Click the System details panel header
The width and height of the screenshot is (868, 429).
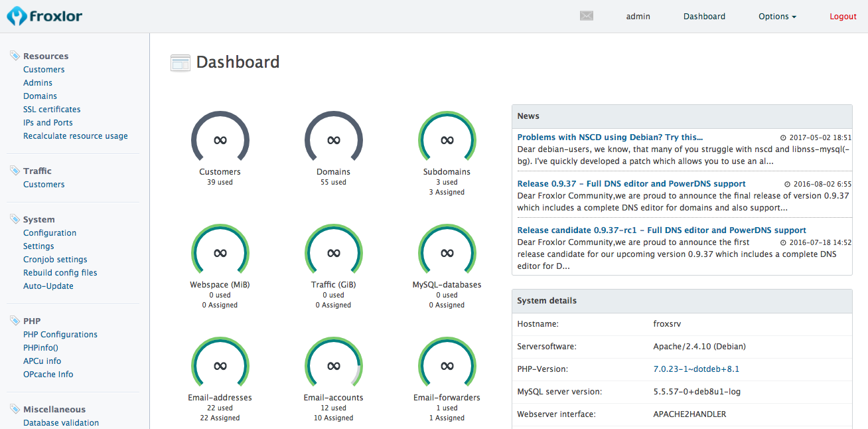click(x=682, y=301)
